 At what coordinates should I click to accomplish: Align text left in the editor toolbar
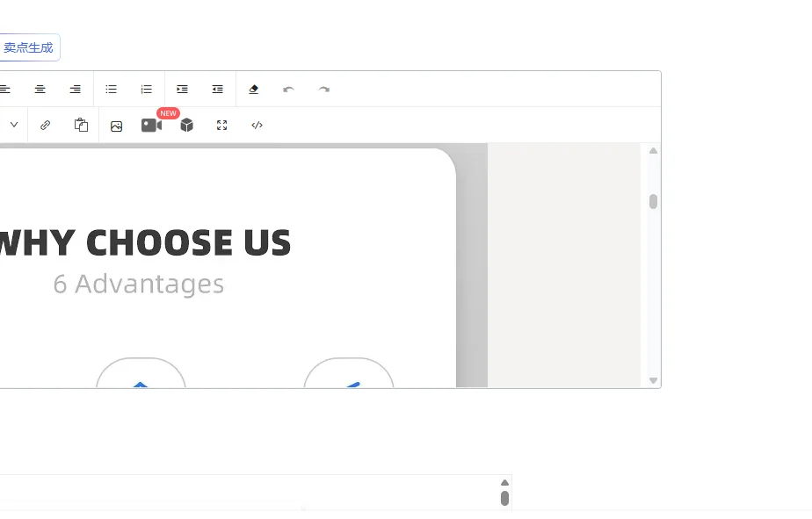[x=4, y=90]
